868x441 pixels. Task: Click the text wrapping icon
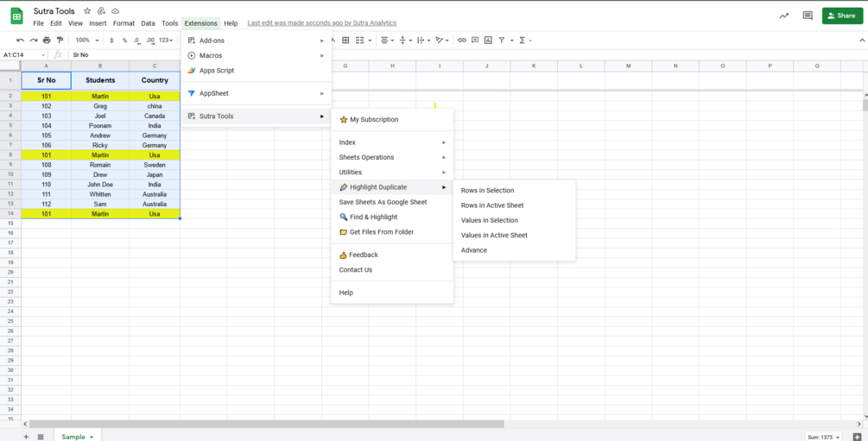420,41
